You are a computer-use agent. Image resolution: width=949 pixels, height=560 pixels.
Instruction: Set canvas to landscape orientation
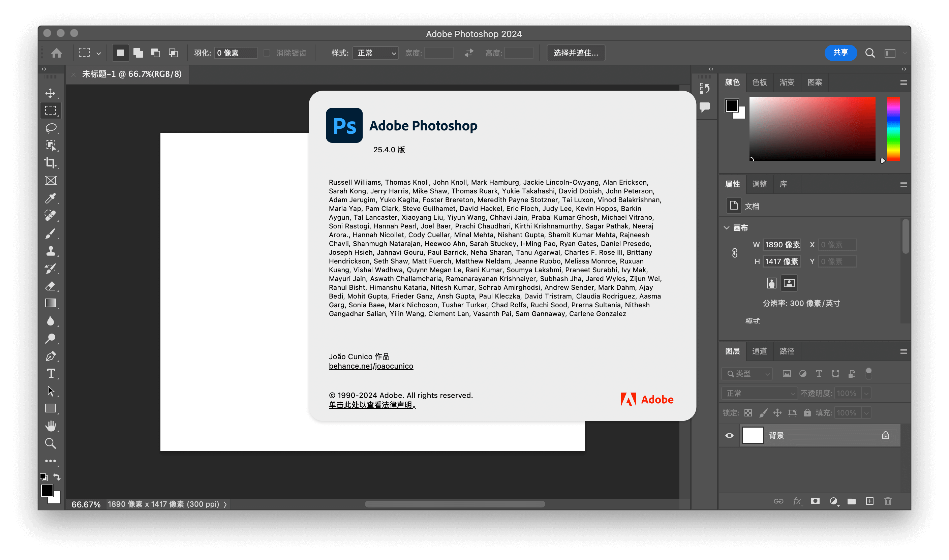click(x=789, y=283)
